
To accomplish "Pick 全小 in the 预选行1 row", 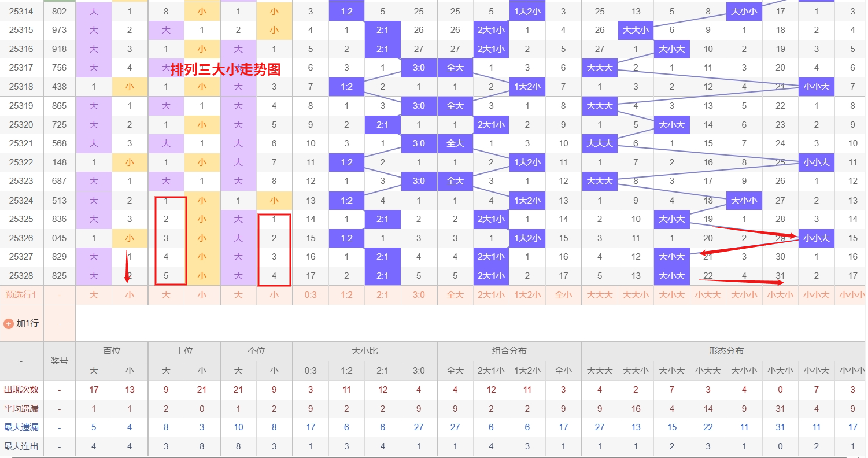I will pos(563,295).
